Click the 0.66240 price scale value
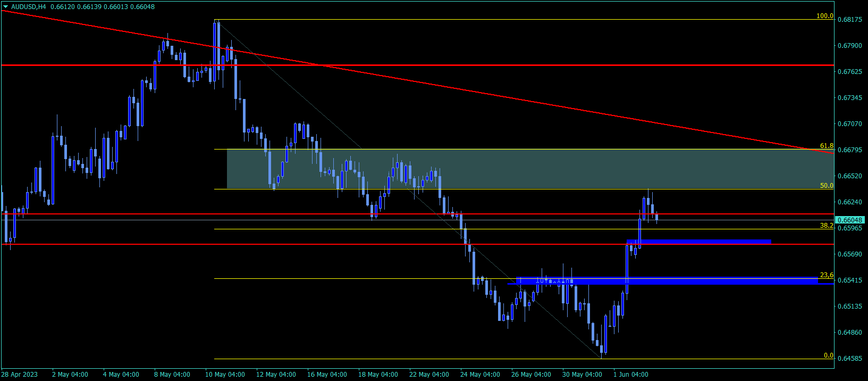Viewport: 868px width, 381px height. pyautogui.click(x=849, y=202)
